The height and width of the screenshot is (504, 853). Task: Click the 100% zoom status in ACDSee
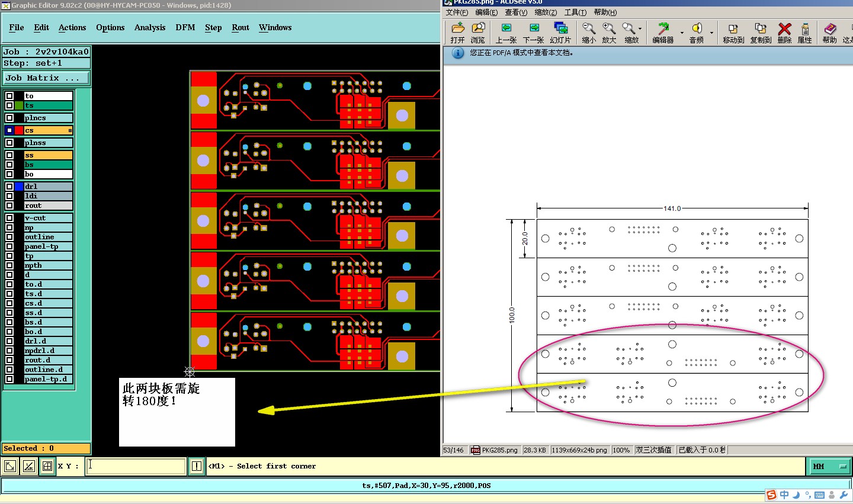621,450
